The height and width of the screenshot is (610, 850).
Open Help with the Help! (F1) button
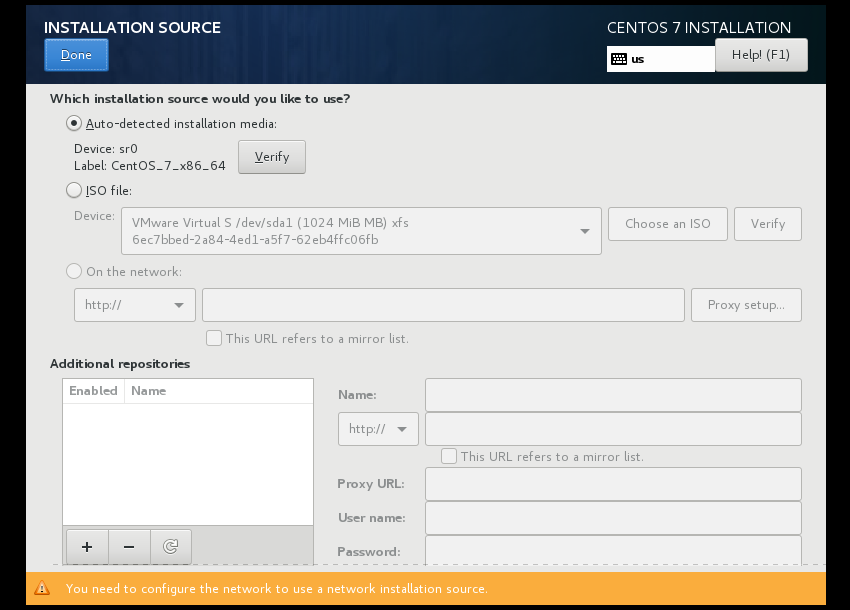[761, 55]
